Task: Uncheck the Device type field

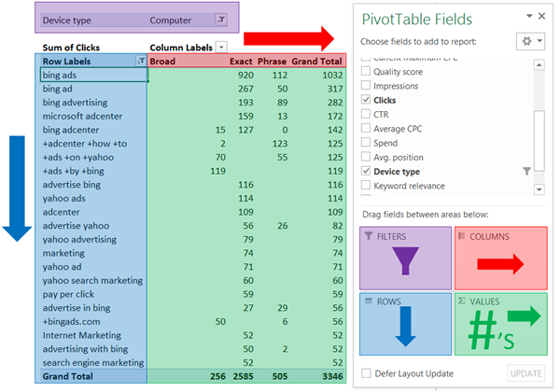Action: tap(366, 171)
